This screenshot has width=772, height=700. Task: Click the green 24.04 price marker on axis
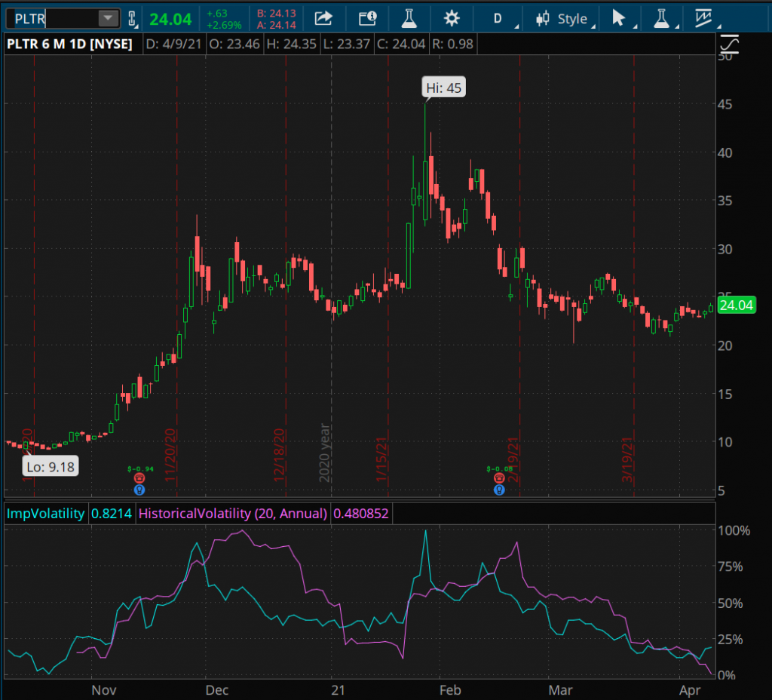click(736, 305)
